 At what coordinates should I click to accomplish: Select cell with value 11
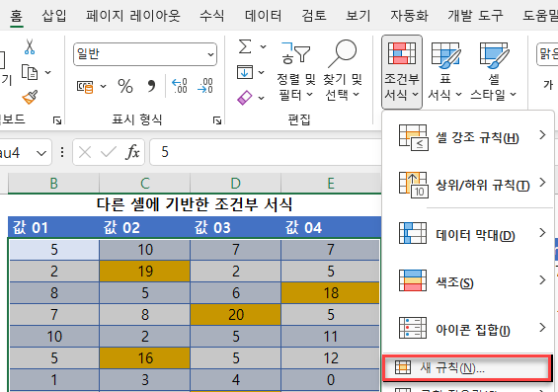[330, 337]
